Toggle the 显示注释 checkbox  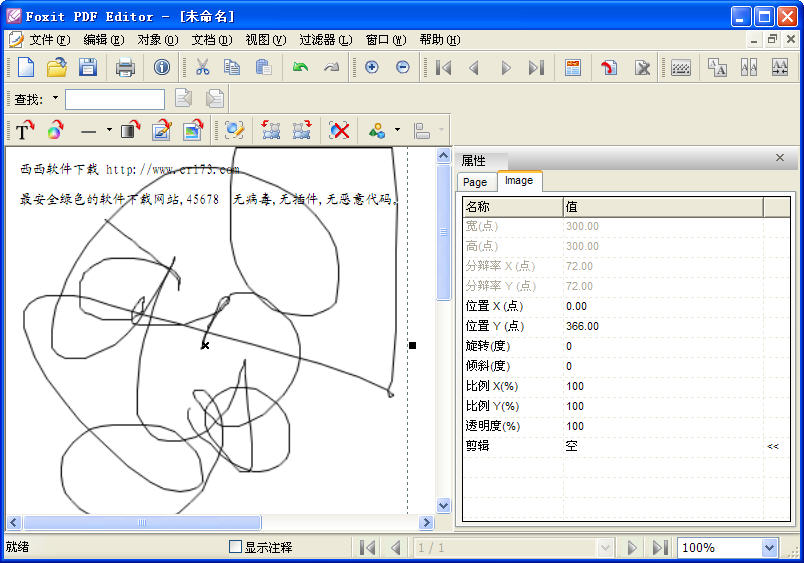click(x=236, y=547)
